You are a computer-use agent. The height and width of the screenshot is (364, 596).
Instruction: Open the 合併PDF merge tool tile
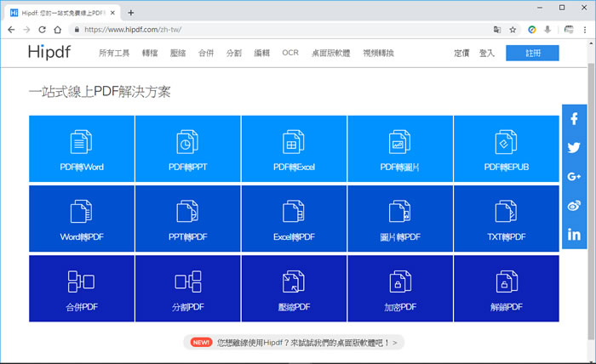pos(82,288)
